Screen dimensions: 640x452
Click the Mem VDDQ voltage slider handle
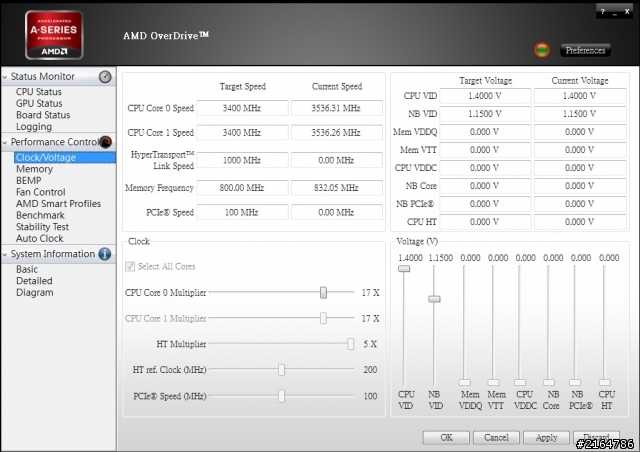pos(464,383)
